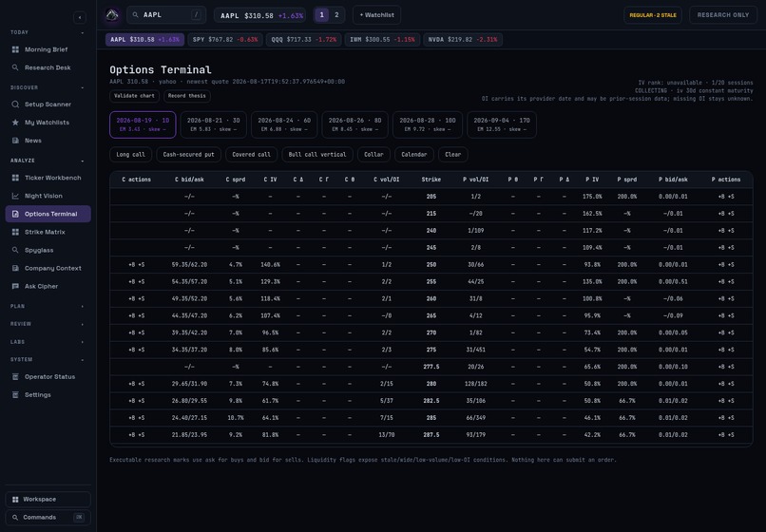Select the 2026-09-04 17D expiry tab
Screen dimensions: 766x532
coord(502,124)
